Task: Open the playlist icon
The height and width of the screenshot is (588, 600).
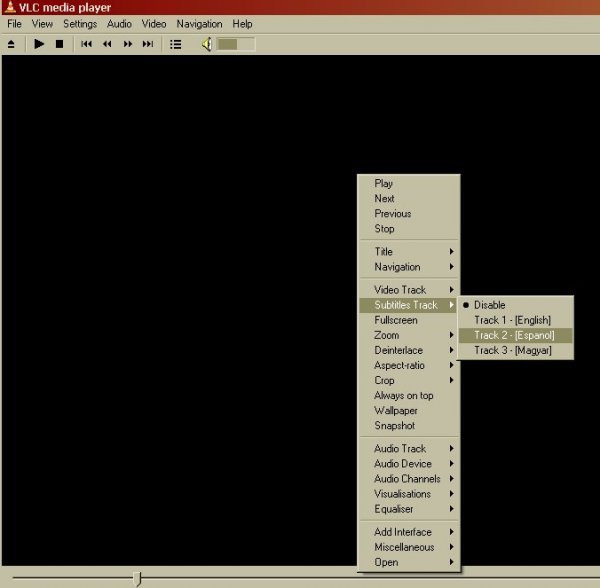Action: coord(176,44)
